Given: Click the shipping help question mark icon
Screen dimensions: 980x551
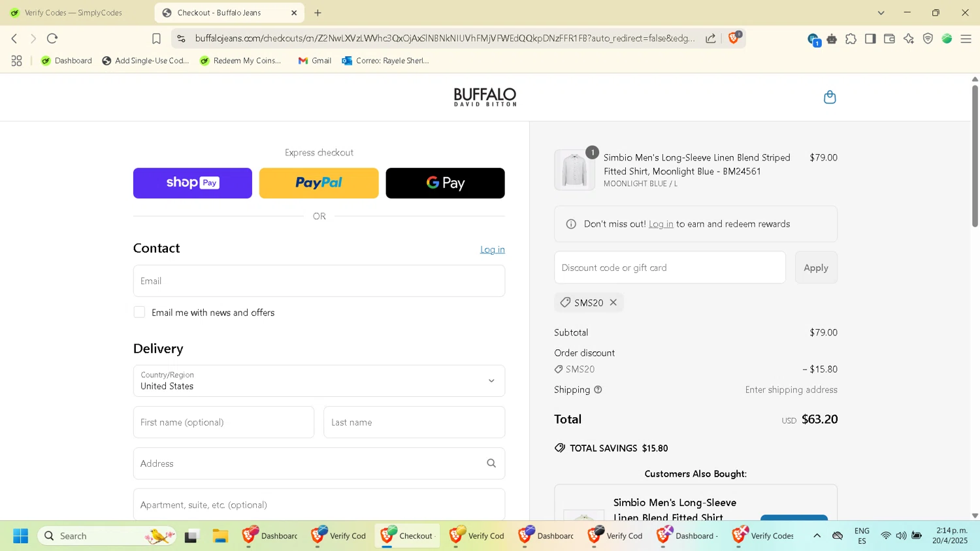Looking at the screenshot, I should 598,390.
